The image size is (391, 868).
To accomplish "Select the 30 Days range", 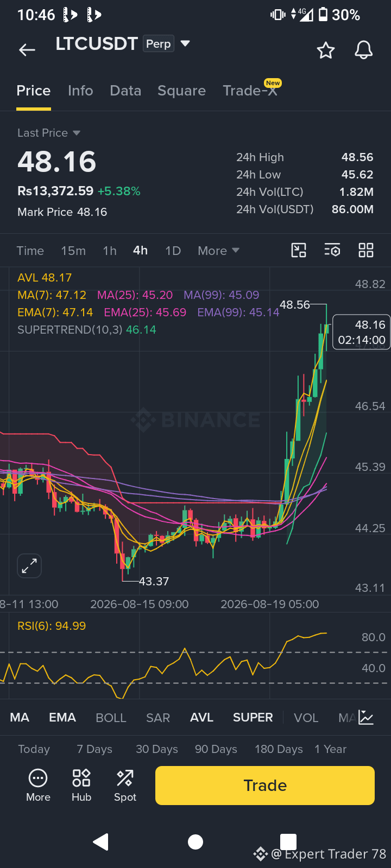I will click(157, 749).
